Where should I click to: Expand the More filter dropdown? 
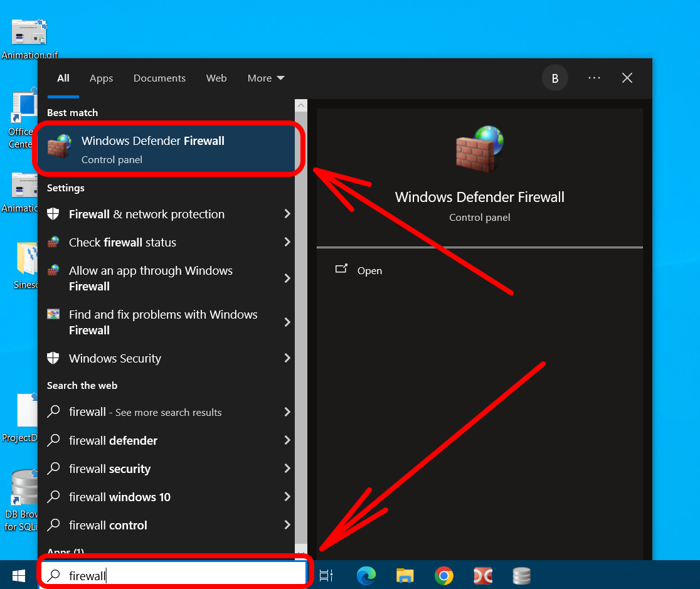click(x=266, y=78)
